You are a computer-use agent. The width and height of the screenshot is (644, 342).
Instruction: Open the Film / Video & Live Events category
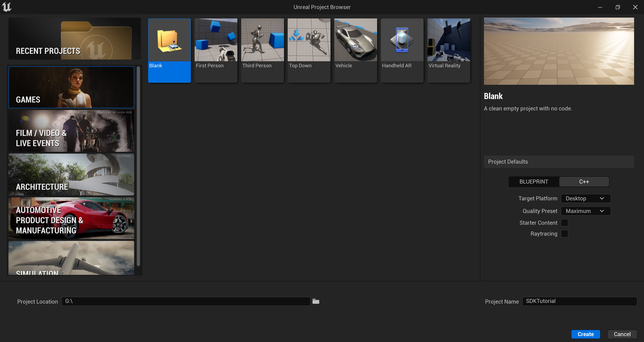71,131
